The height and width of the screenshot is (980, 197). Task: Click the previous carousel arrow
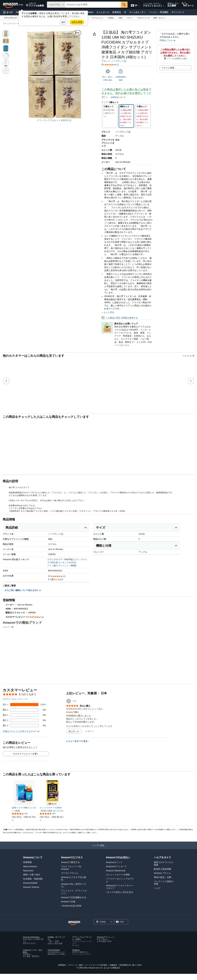point(6,381)
